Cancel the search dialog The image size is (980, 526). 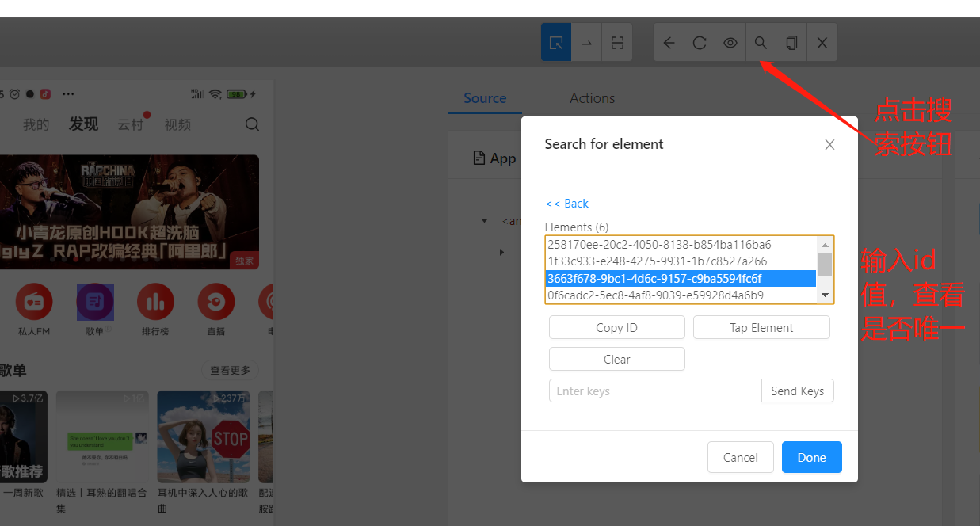(x=741, y=457)
